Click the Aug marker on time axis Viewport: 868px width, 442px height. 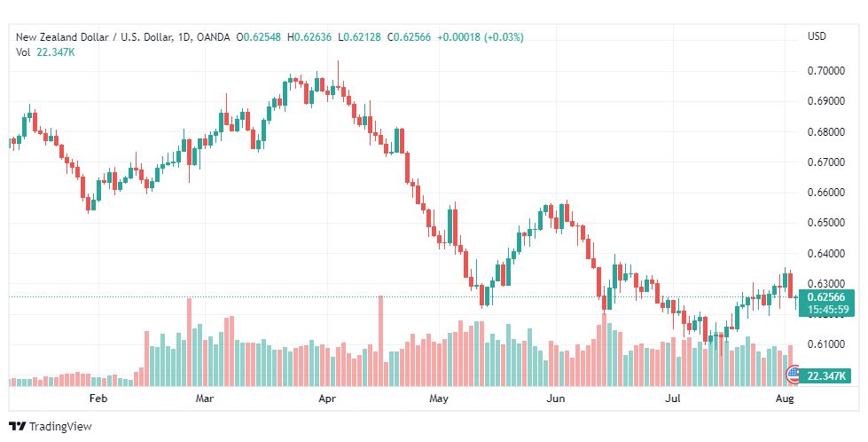(785, 399)
